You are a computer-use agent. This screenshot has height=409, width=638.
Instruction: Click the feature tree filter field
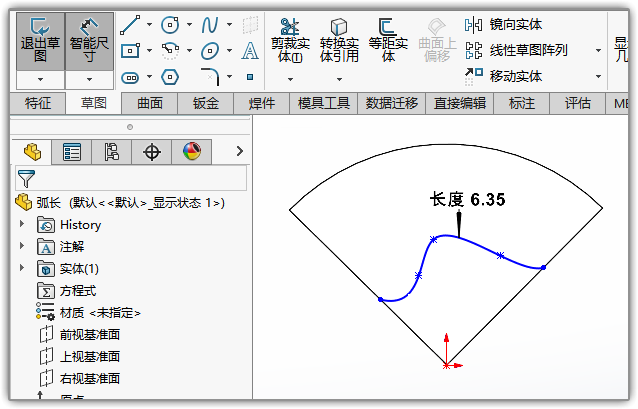click(x=131, y=178)
